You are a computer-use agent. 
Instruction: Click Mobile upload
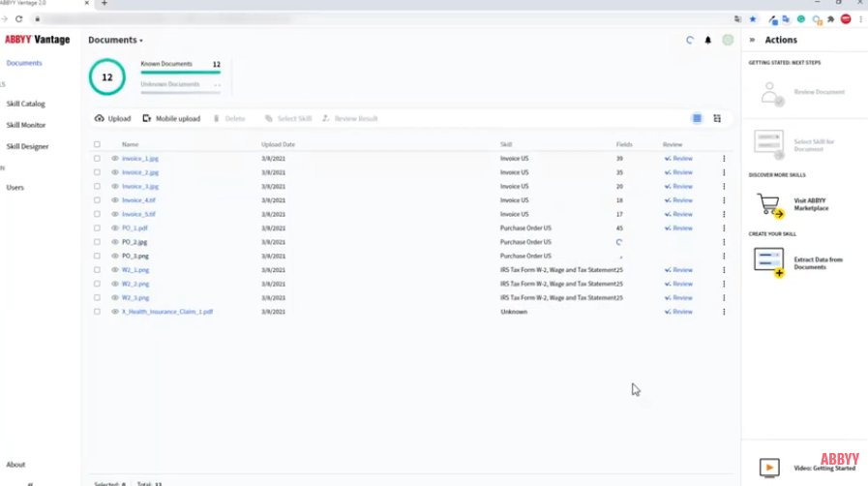(x=171, y=118)
